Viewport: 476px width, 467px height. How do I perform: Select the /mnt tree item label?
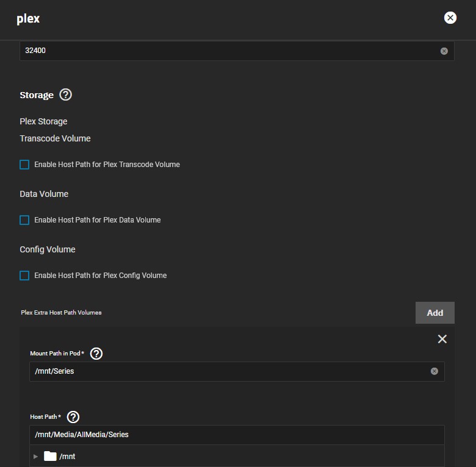tap(67, 456)
